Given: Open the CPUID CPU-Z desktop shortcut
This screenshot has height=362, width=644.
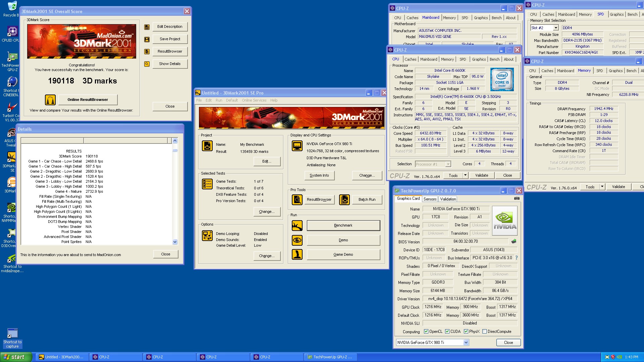Looking at the screenshot, I should (12, 34).
